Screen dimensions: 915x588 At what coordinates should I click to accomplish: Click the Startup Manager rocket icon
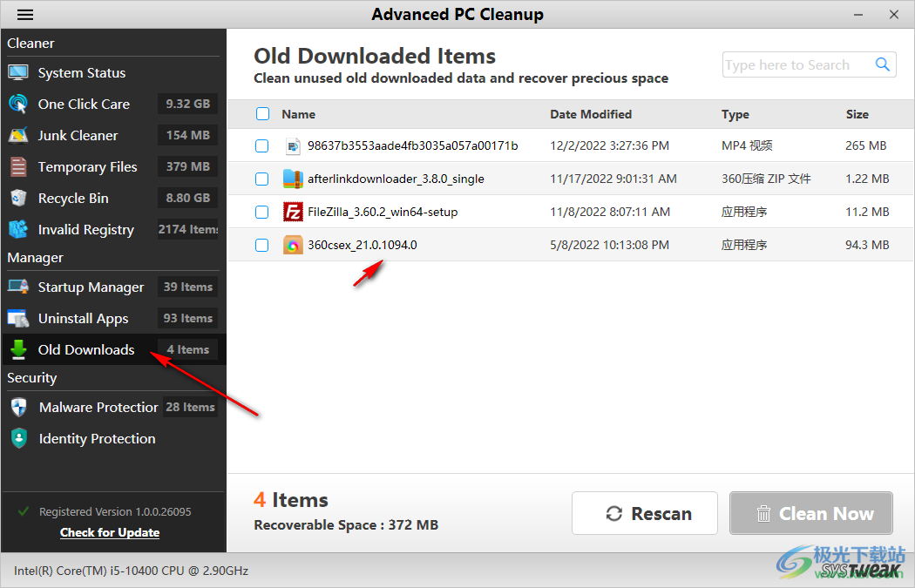[18, 287]
